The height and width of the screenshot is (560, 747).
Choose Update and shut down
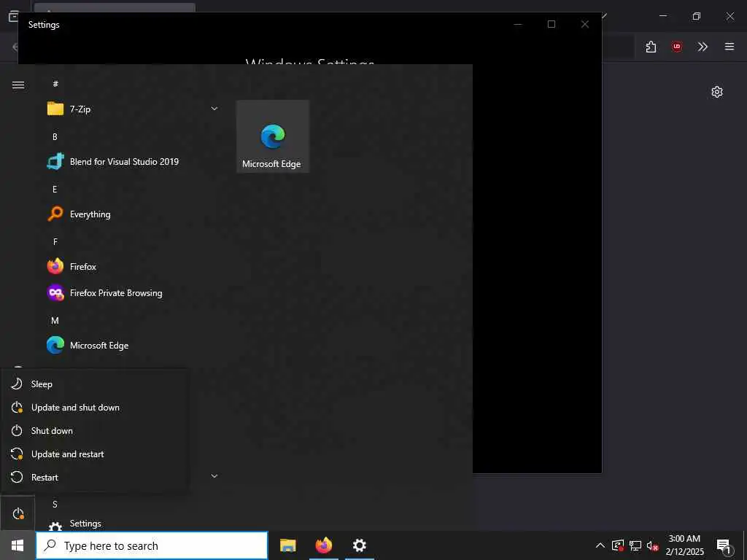94,407
